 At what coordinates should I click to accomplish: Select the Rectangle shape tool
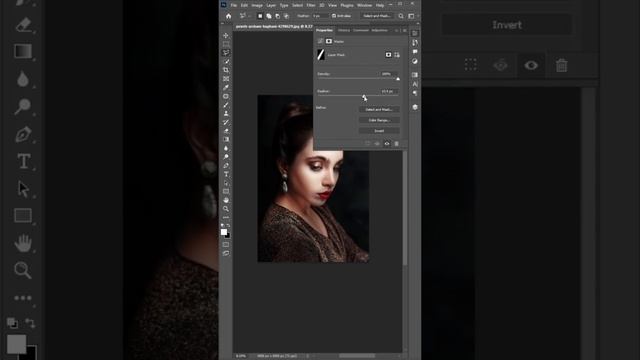tap(226, 191)
